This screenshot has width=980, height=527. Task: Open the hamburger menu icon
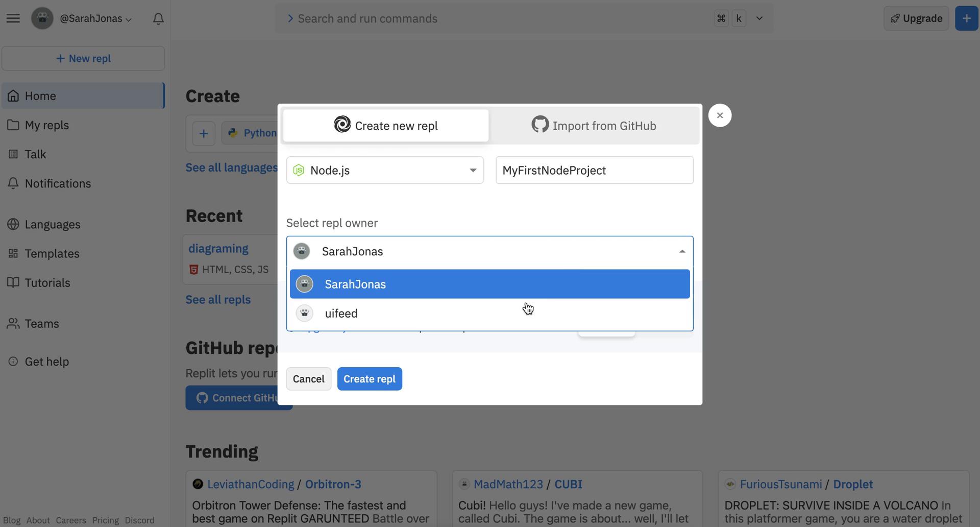click(x=13, y=18)
